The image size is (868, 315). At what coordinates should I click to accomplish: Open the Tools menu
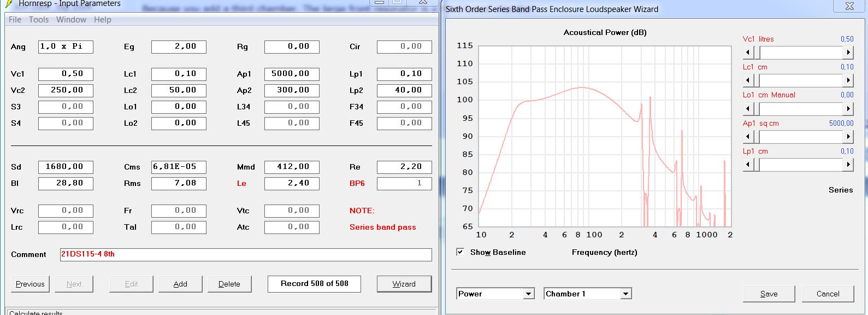[x=39, y=20]
